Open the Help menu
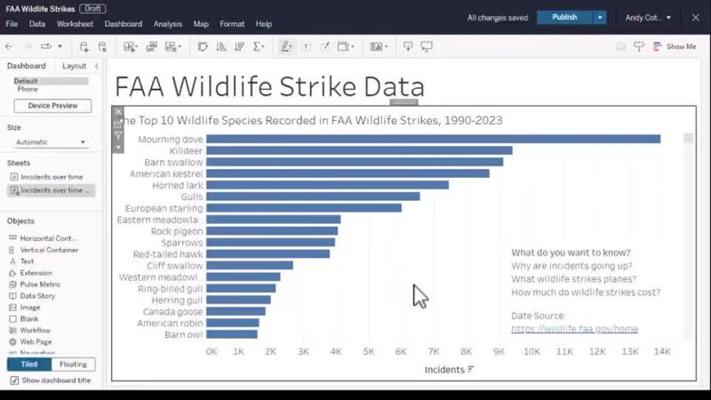The width and height of the screenshot is (711, 400). click(x=264, y=24)
